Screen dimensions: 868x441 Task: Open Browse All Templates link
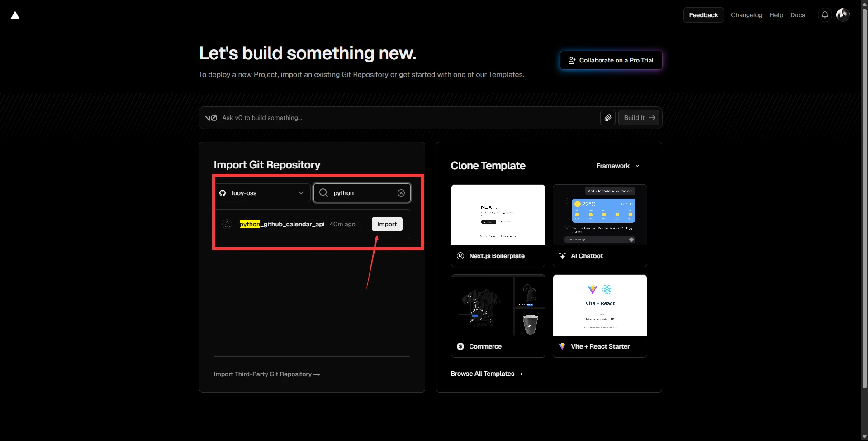[x=486, y=374]
